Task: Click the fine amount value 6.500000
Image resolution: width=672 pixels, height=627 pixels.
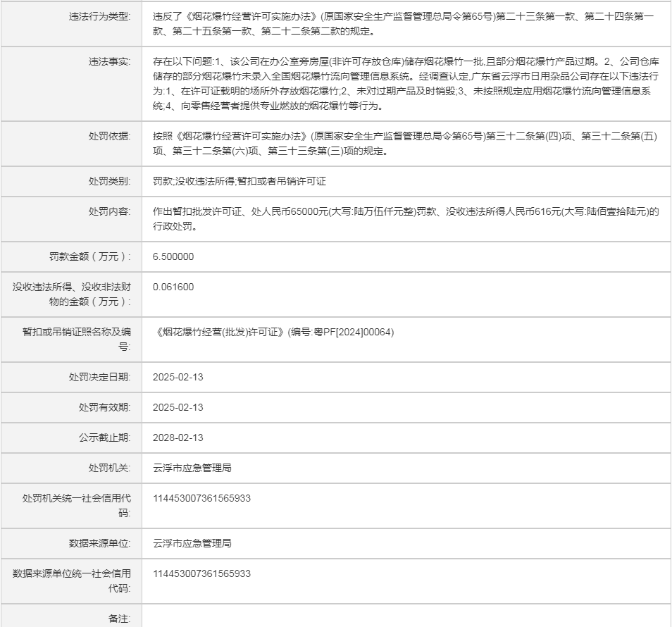Action: coord(173,257)
